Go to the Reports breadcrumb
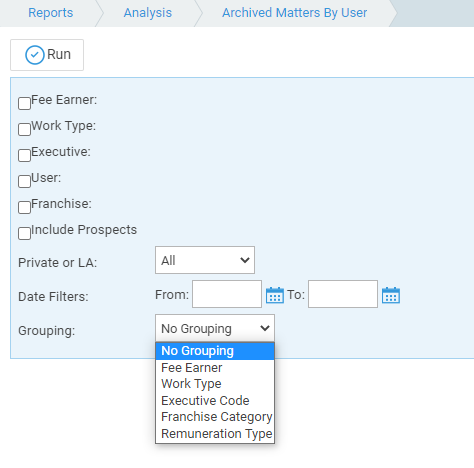This screenshot has width=474, height=468. pos(51,13)
